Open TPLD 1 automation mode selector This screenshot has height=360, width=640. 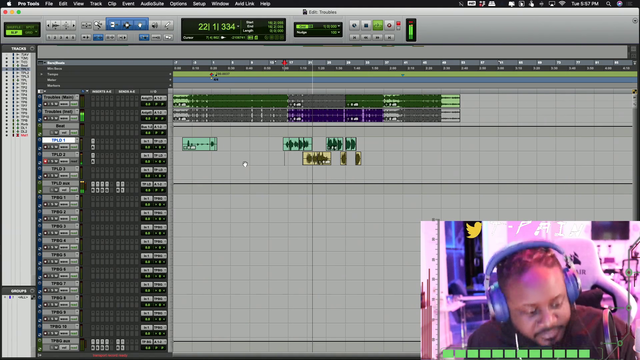74,147
